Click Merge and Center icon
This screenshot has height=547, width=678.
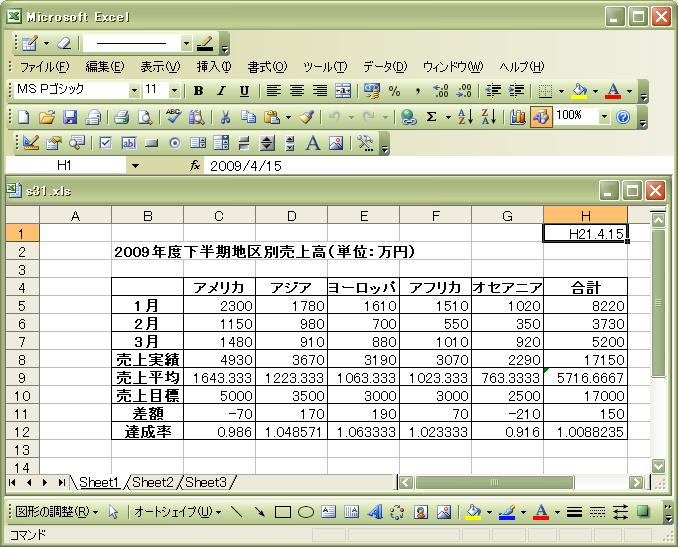343,91
